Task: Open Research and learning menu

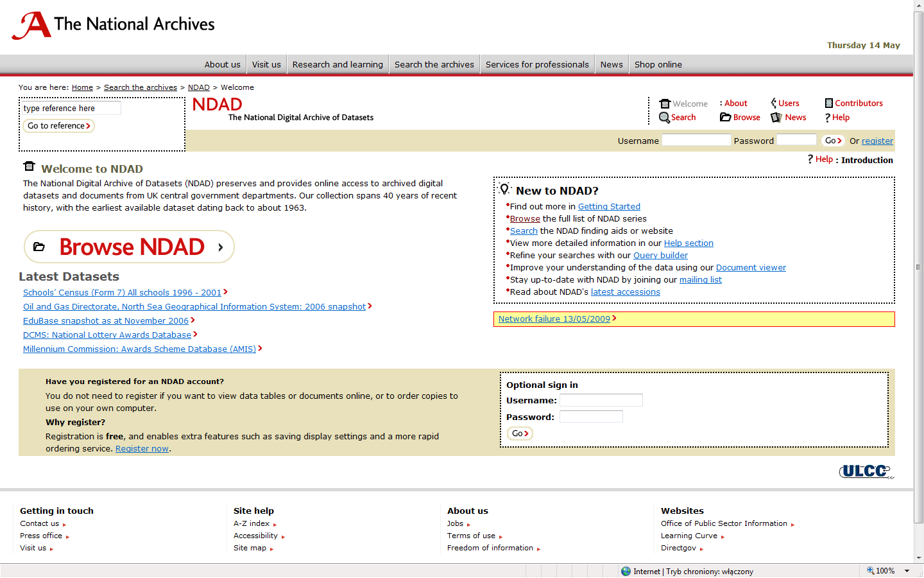Action: [338, 64]
